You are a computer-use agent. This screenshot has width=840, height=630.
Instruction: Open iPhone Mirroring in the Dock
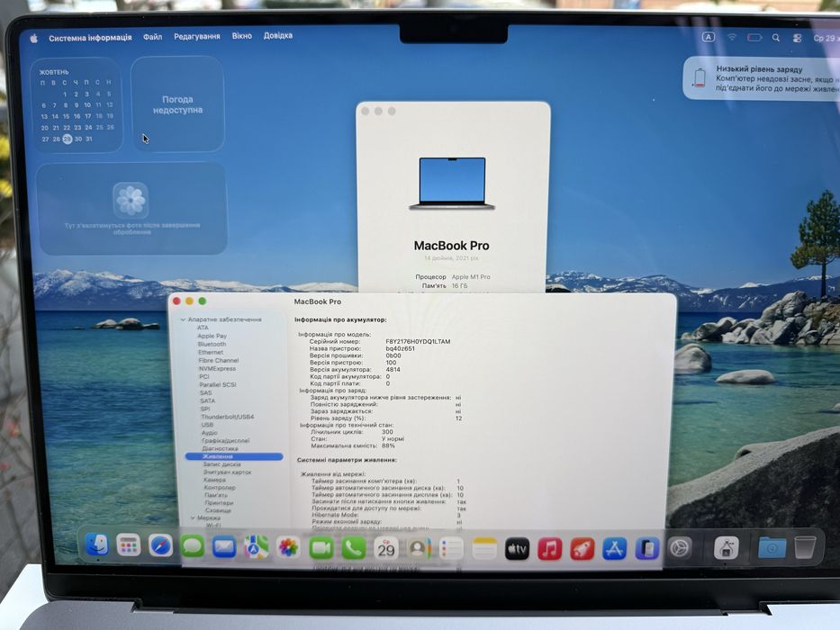pyautogui.click(x=647, y=549)
